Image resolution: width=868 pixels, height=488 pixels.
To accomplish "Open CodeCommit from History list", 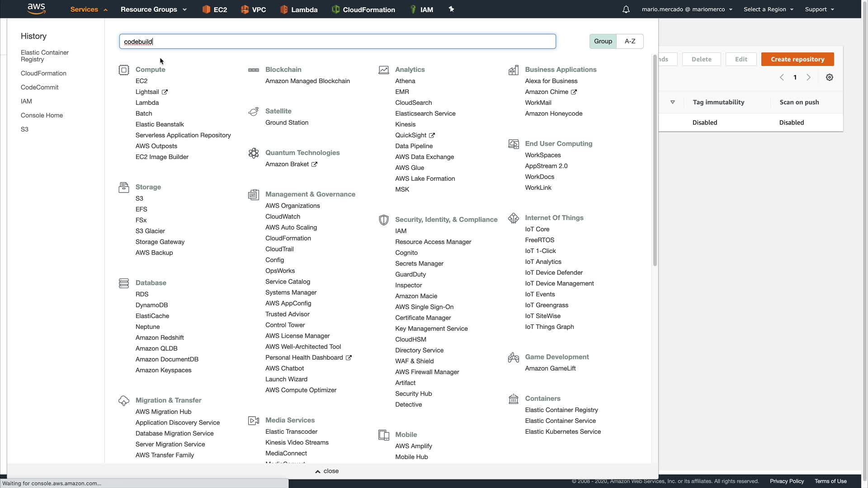I will [39, 87].
